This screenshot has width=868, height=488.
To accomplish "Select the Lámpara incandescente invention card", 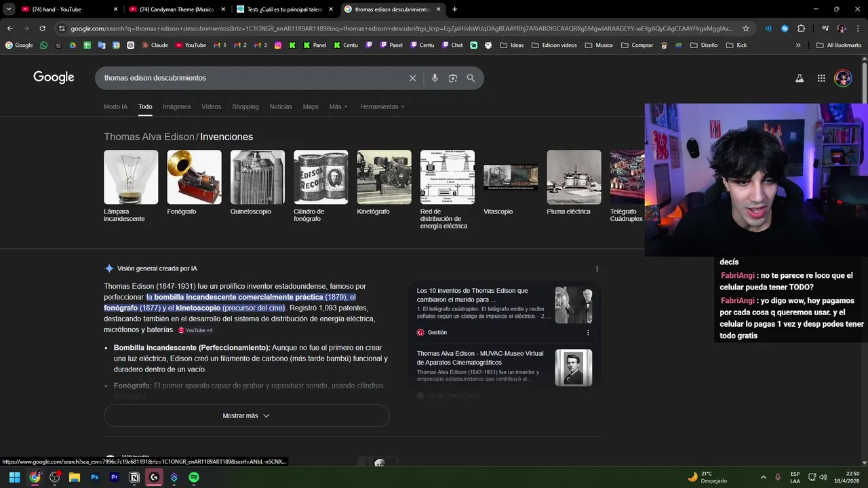I will [x=131, y=186].
